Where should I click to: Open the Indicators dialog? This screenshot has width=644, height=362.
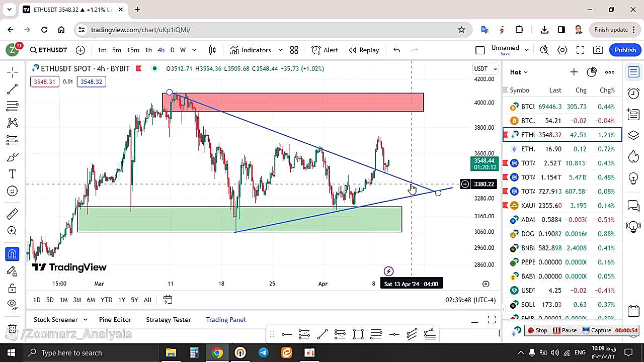[x=251, y=50]
